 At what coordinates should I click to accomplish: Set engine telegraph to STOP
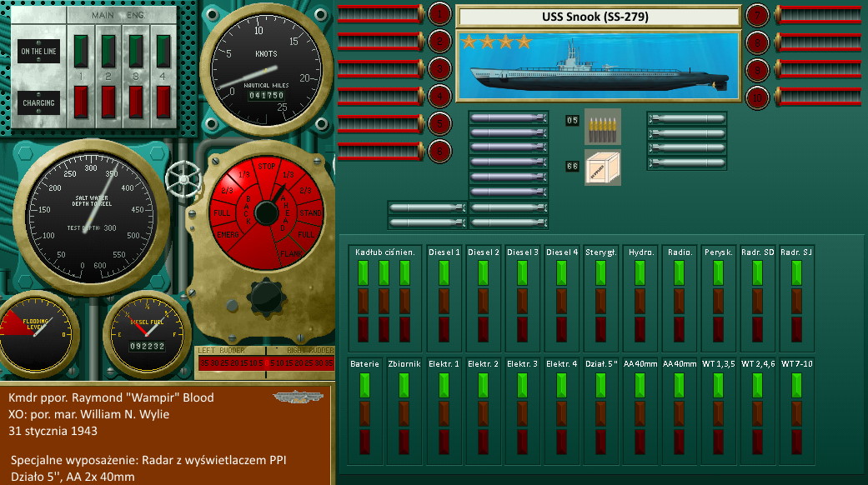click(267, 167)
